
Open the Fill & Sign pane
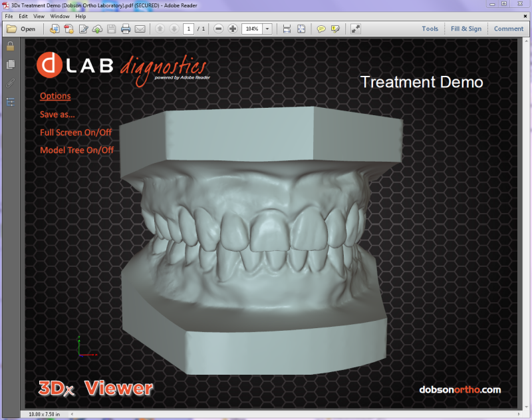(466, 29)
